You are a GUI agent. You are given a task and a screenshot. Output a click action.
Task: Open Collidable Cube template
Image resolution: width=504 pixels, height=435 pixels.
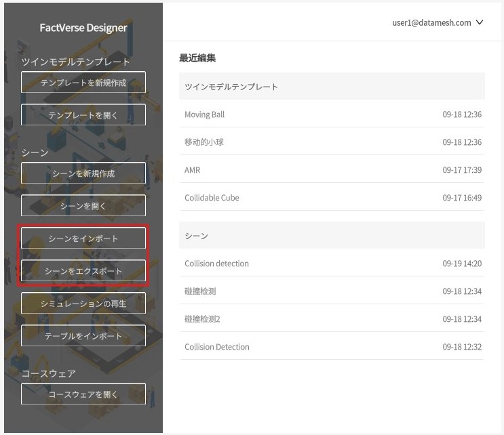click(x=212, y=198)
